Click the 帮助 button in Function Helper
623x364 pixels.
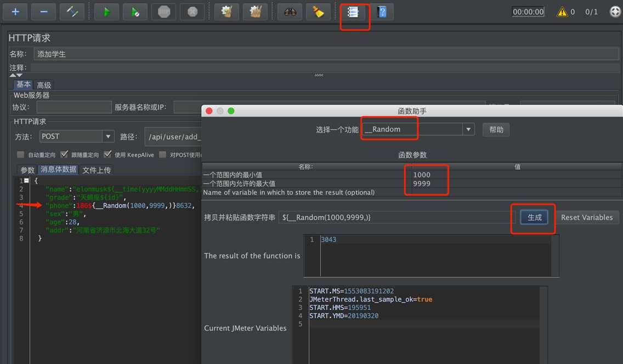coord(496,130)
